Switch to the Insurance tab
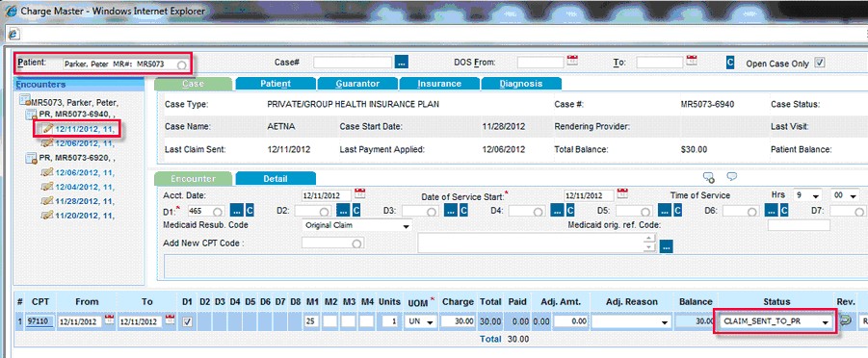Viewport: 868px width, 358px height. [x=439, y=84]
